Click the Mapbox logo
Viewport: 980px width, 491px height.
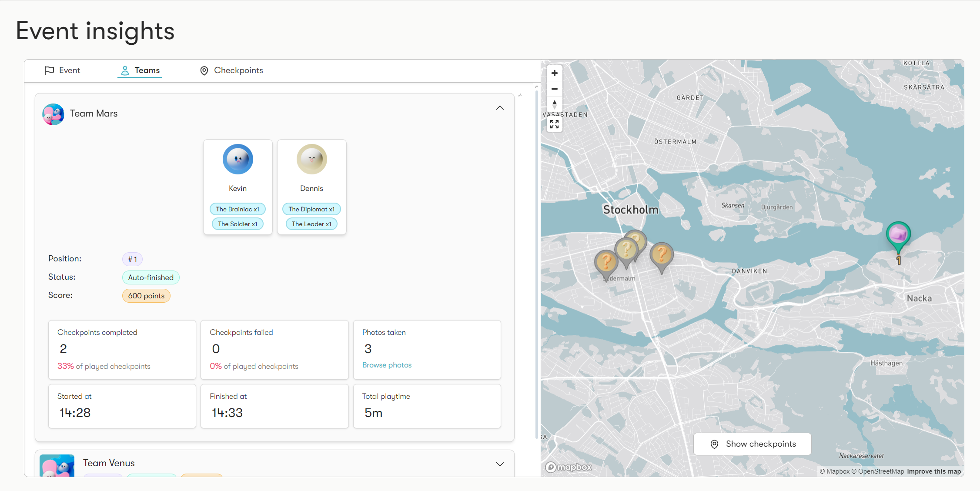[x=569, y=467]
